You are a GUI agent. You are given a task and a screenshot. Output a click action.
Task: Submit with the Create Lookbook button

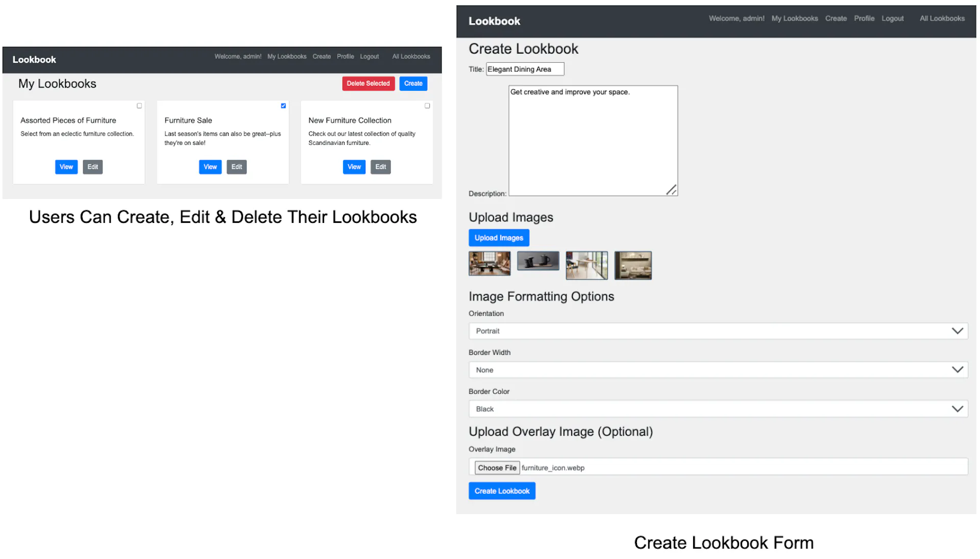[x=502, y=491]
